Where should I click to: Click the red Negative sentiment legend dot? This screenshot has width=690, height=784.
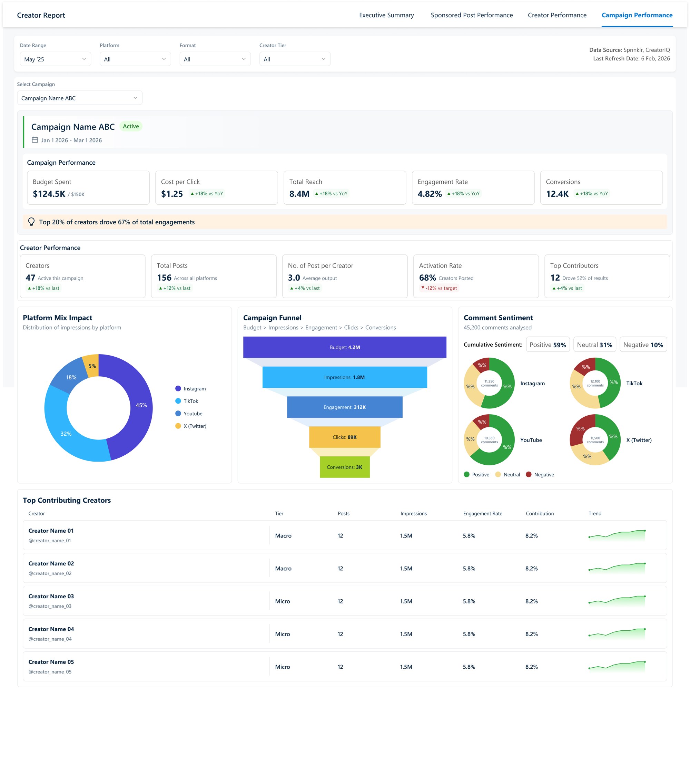[529, 474]
